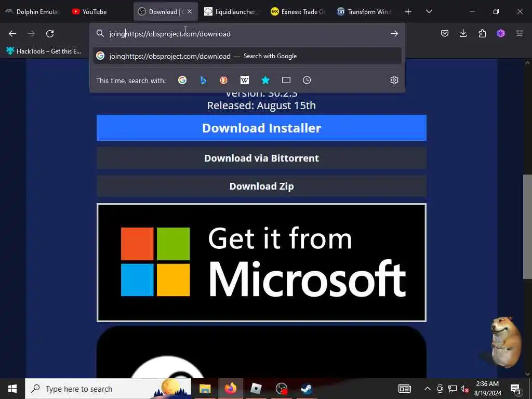Click inside the address bar text field
532x399 pixels.
click(x=248, y=34)
